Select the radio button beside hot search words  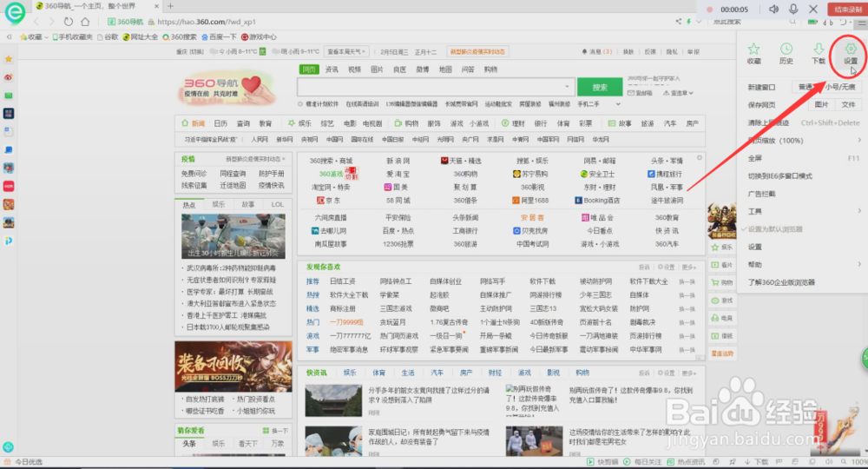pos(300,104)
